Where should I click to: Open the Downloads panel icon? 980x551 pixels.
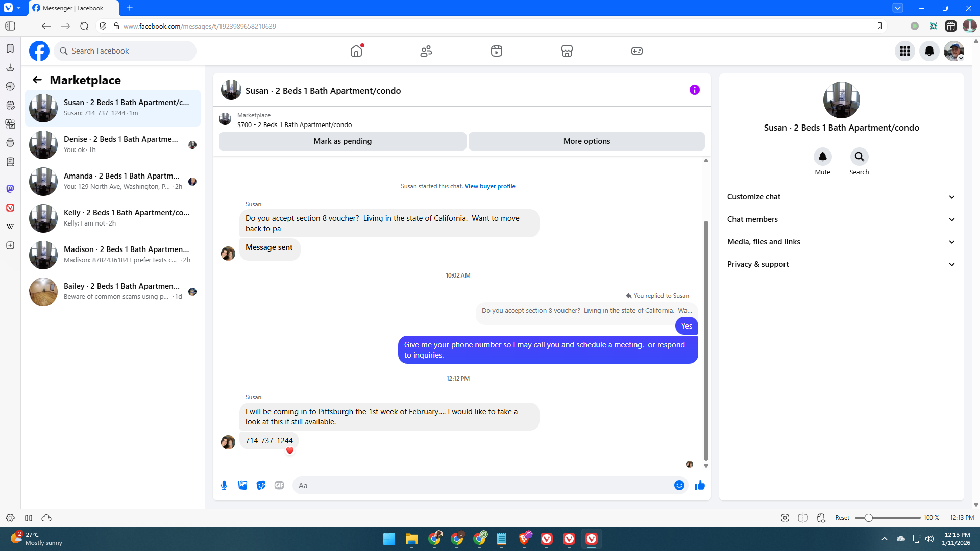10,67
